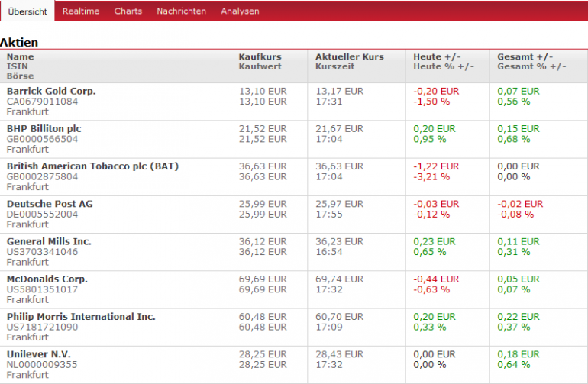Click Deutsche Post total change -0,02 EUR
Viewport: 588px width, 384px height.
click(520, 204)
